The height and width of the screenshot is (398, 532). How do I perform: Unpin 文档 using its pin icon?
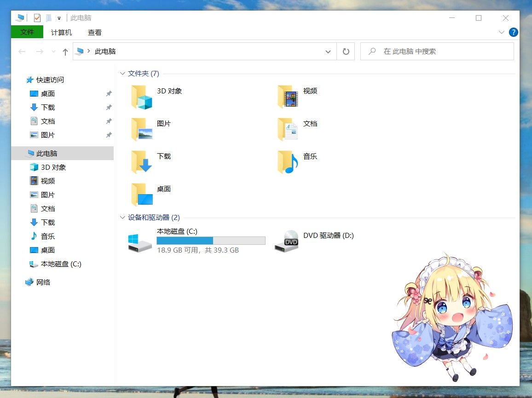point(109,121)
